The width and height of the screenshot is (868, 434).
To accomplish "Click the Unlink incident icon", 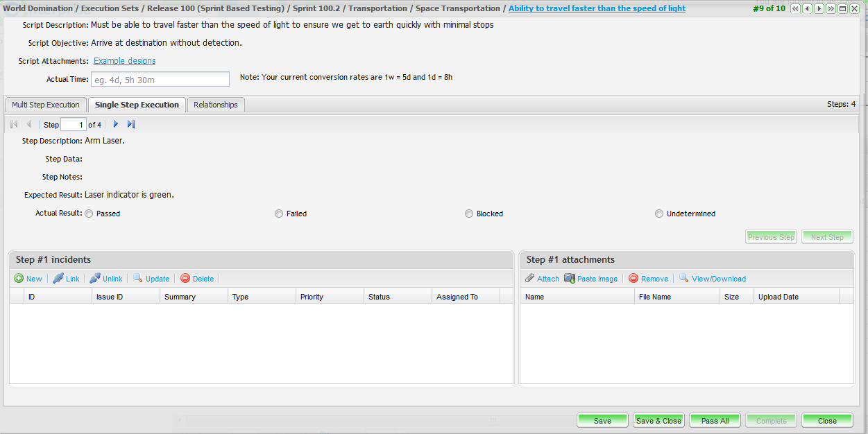I will click(95, 279).
